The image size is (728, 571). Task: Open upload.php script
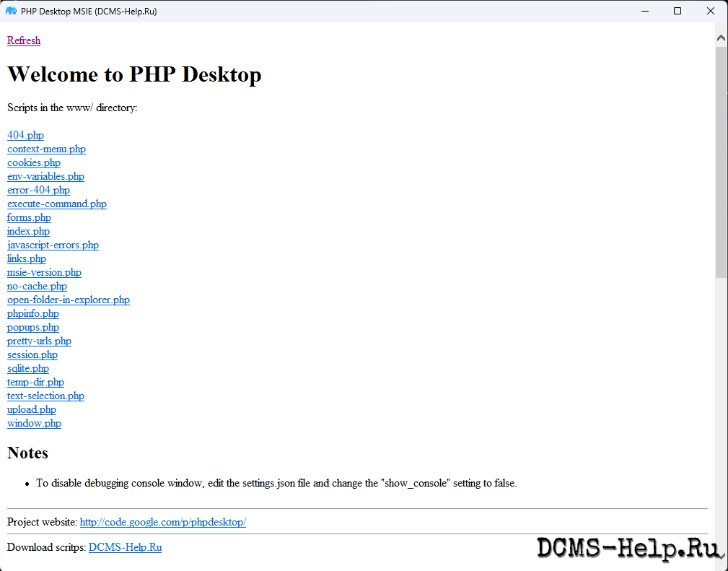(31, 409)
